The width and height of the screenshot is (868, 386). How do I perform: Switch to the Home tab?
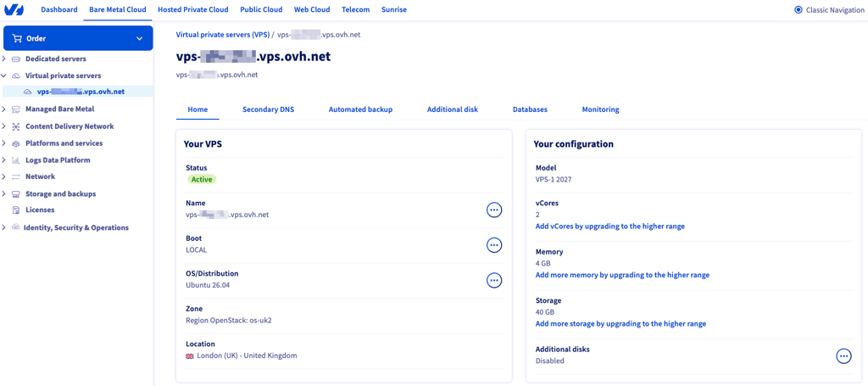point(198,109)
